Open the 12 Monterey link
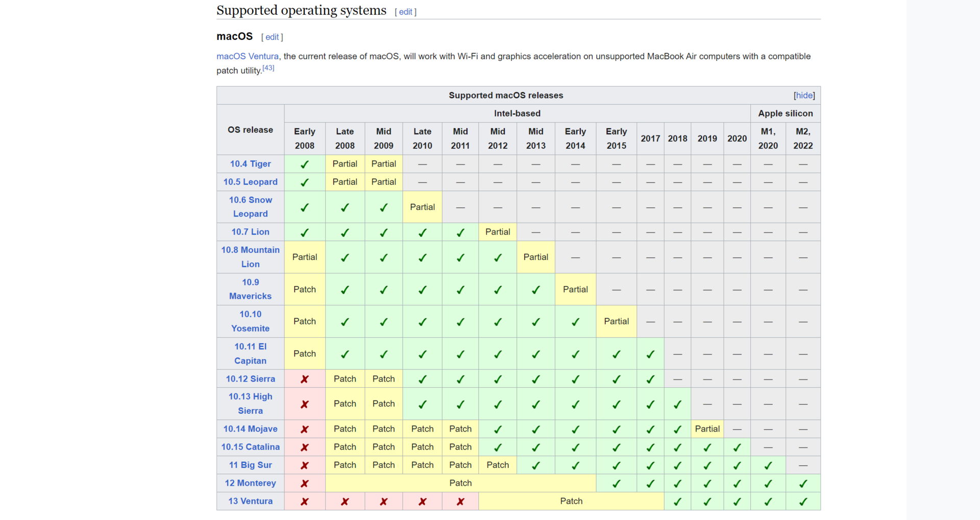 [250, 483]
